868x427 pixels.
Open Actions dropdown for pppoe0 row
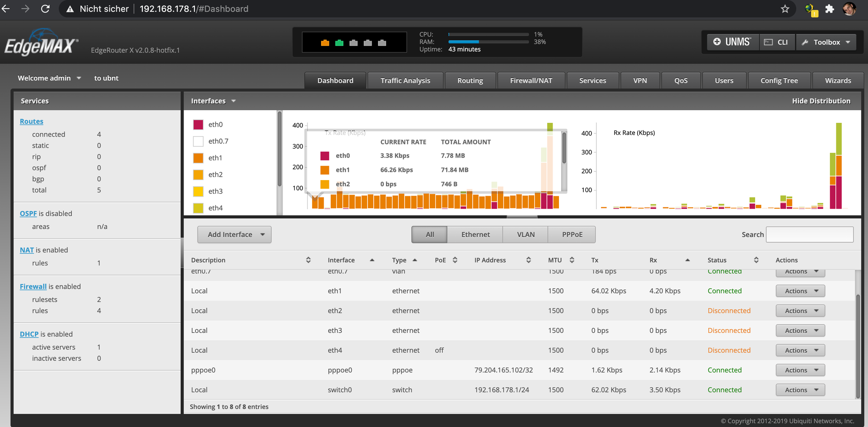tap(800, 370)
